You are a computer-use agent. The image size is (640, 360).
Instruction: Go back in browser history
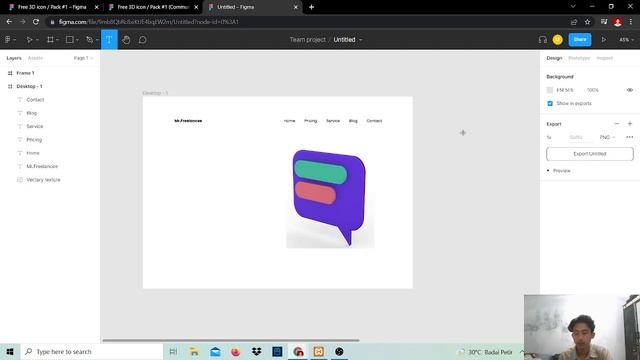[9, 22]
